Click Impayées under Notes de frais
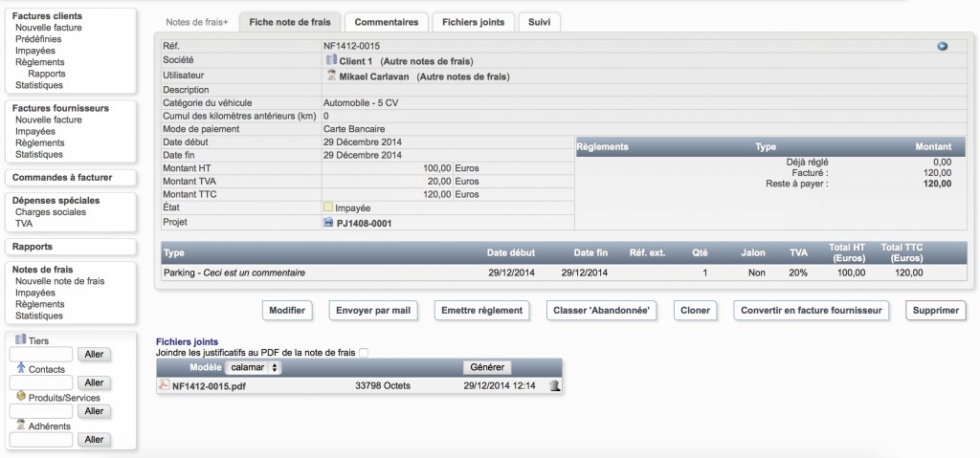 35,293
